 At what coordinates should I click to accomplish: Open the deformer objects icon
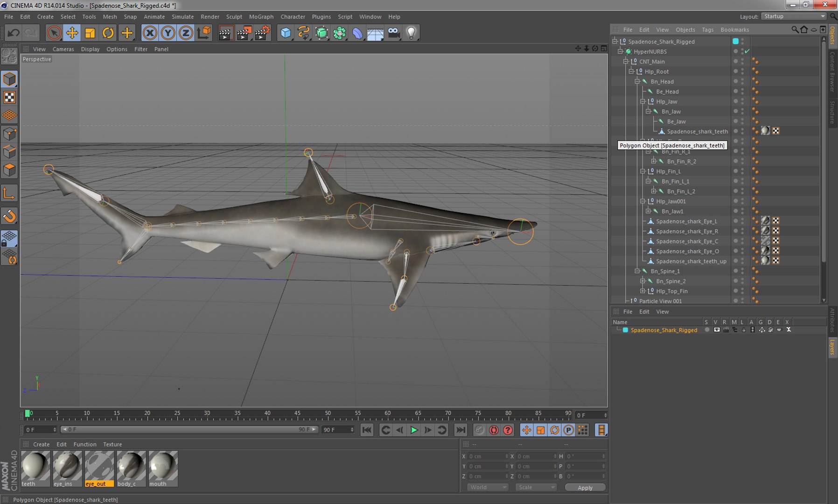coord(357,33)
